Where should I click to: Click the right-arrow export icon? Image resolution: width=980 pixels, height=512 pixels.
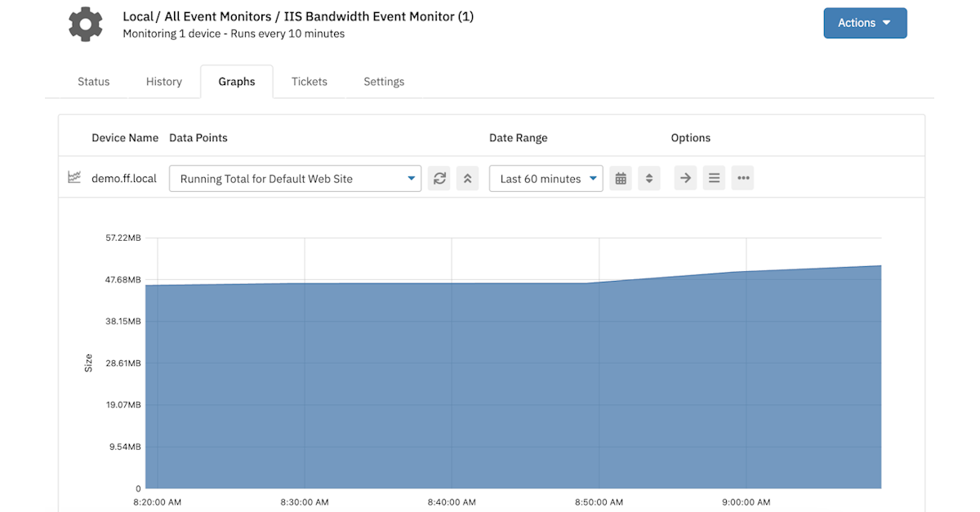(x=685, y=178)
